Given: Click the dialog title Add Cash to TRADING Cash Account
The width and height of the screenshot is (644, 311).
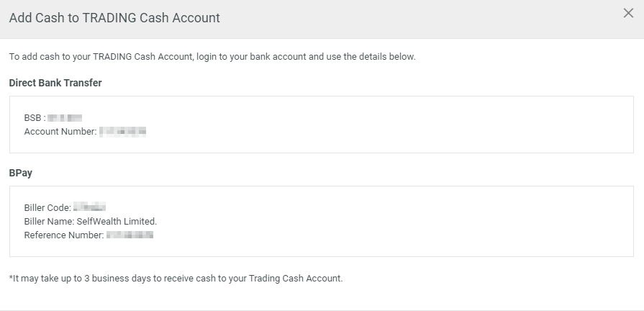Looking at the screenshot, I should point(114,18).
